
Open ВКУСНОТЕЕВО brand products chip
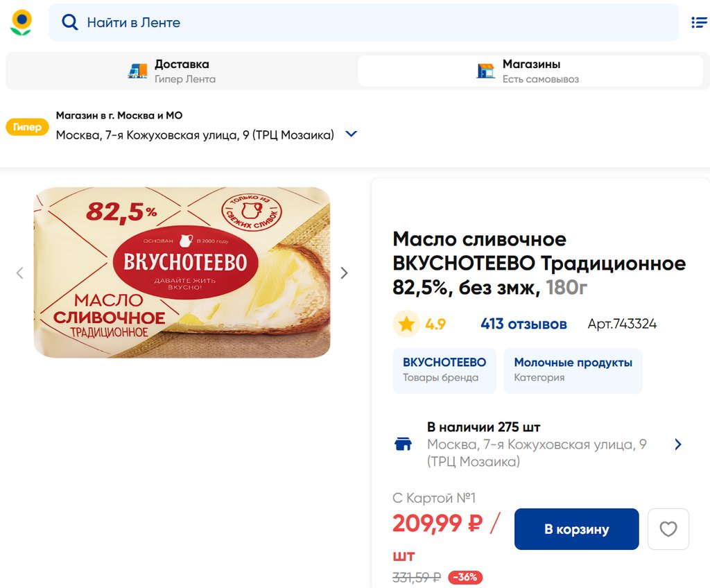tap(444, 370)
